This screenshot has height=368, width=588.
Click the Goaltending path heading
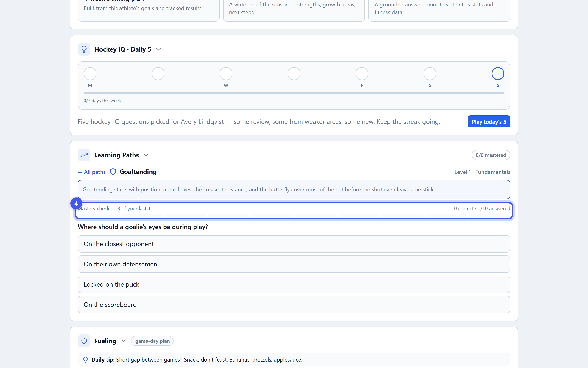[x=138, y=172]
